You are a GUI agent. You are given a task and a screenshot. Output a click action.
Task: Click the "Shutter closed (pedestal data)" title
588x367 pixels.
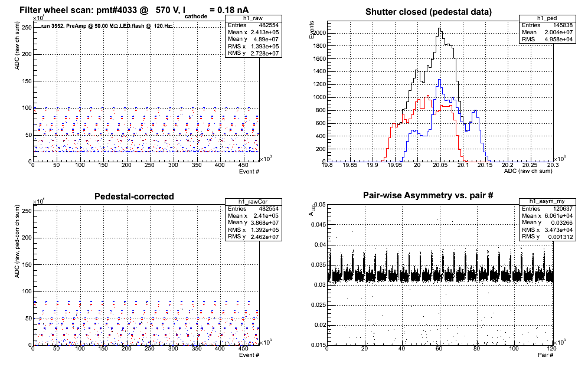428,12
